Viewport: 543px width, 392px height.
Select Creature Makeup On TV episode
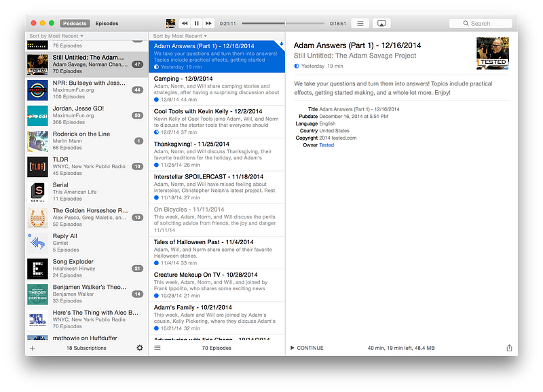tap(217, 286)
